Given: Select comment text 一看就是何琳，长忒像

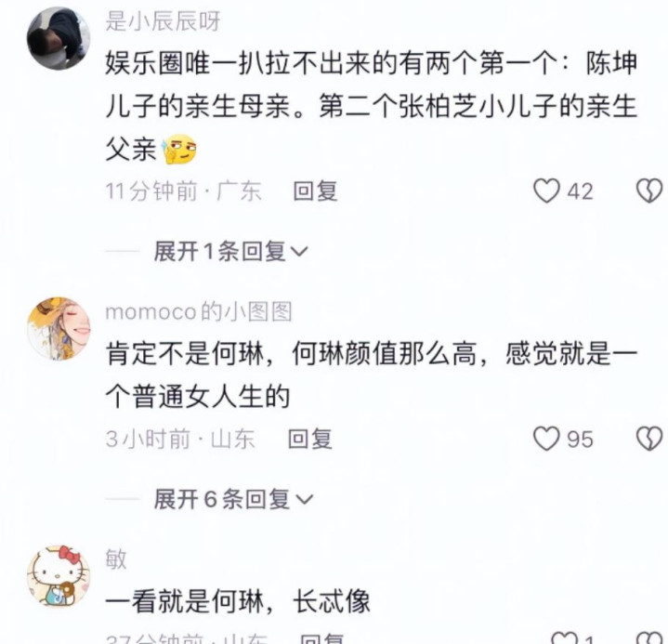Looking at the screenshot, I should click(x=238, y=601).
